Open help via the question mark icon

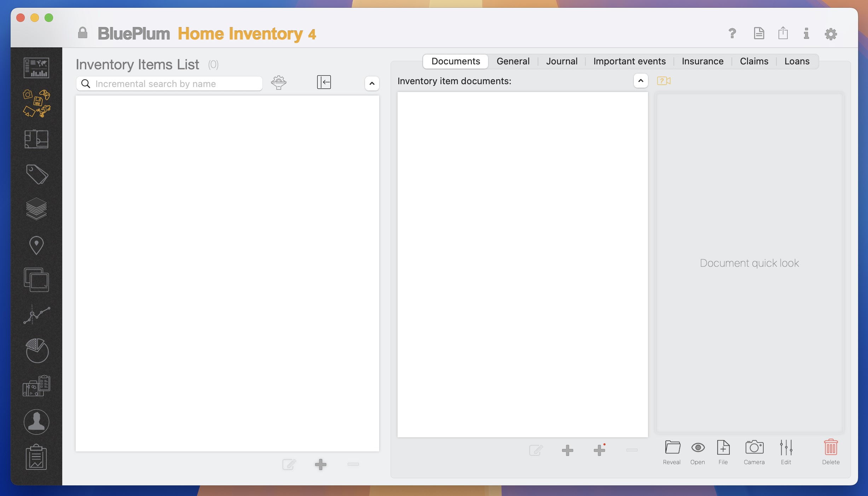click(x=732, y=34)
